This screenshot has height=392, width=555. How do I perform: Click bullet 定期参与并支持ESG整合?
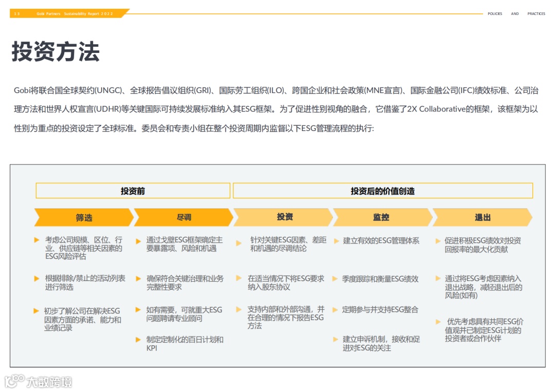[380, 310]
